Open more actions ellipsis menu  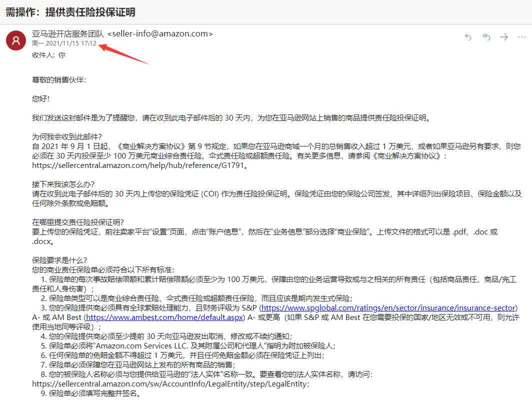pyautogui.click(x=522, y=37)
